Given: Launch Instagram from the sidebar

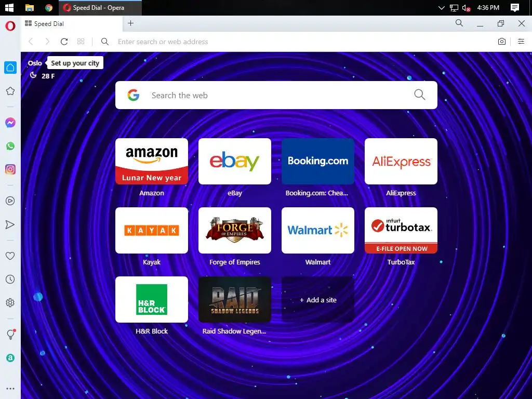Looking at the screenshot, I should (10, 169).
